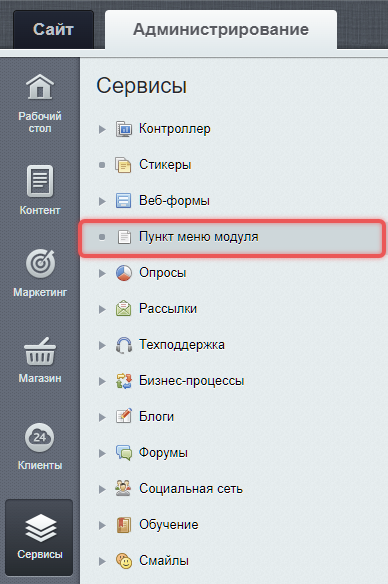This screenshot has height=584, width=388.
Task: Open the Форумы link
Action: [x=163, y=453]
